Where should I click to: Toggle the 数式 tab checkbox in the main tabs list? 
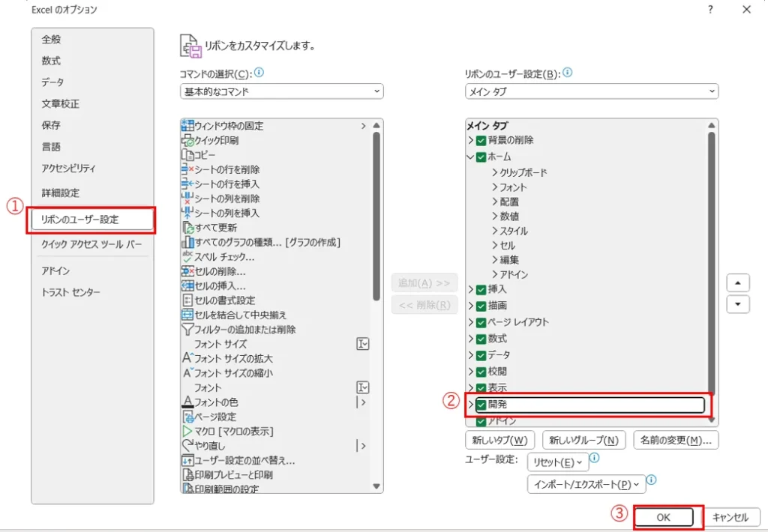(x=481, y=339)
